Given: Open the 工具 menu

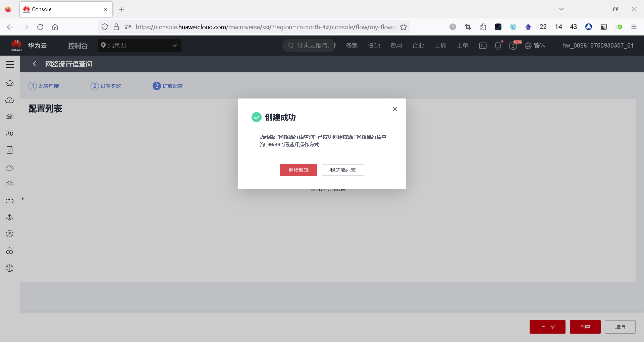Looking at the screenshot, I should (440, 46).
